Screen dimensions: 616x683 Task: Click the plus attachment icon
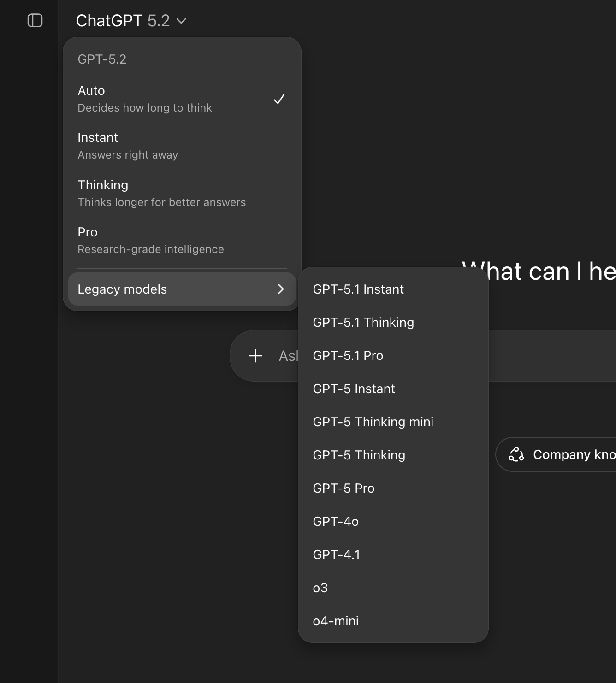click(x=255, y=356)
